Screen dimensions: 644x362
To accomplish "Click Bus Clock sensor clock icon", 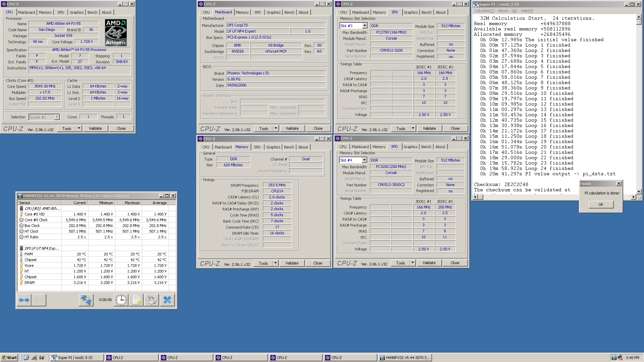I will pos(21,226).
